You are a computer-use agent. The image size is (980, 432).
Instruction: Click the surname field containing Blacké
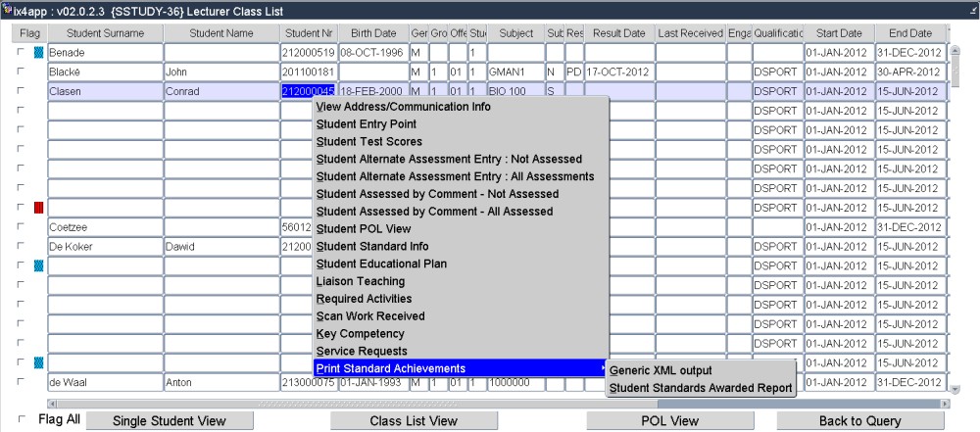point(105,72)
